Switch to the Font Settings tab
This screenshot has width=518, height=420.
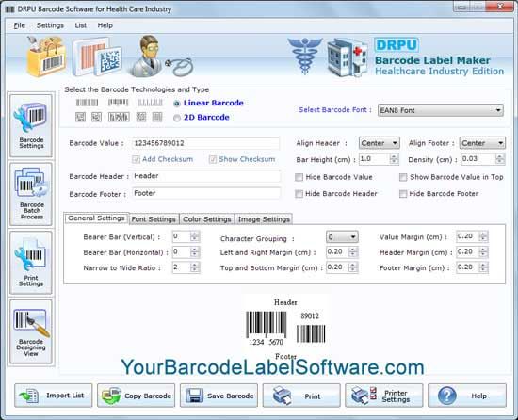pyautogui.click(x=154, y=219)
